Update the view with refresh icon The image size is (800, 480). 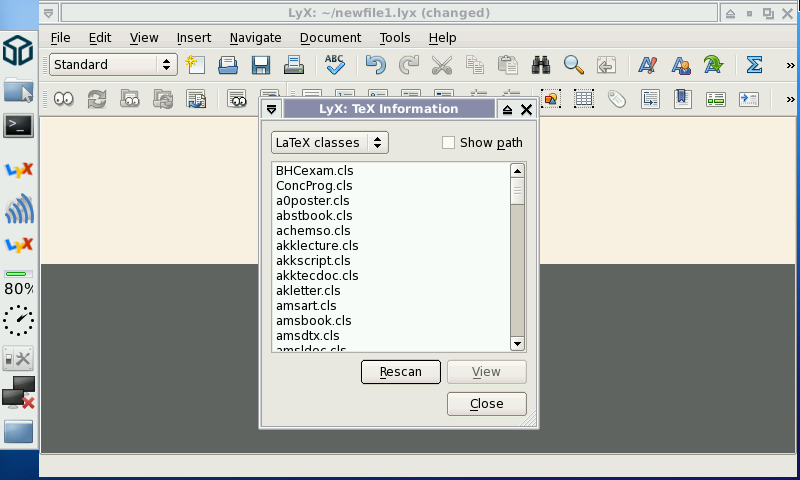[x=97, y=99]
